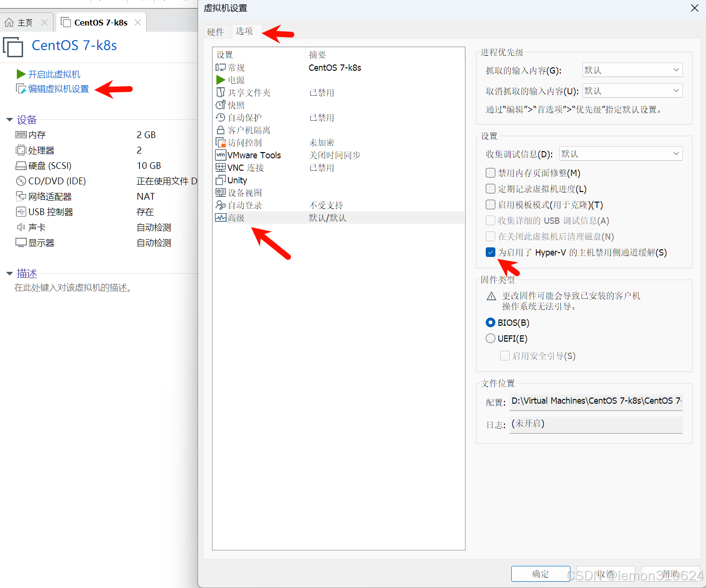Select the BIOS(B) firmware radio button
The height and width of the screenshot is (588, 706).
[491, 322]
